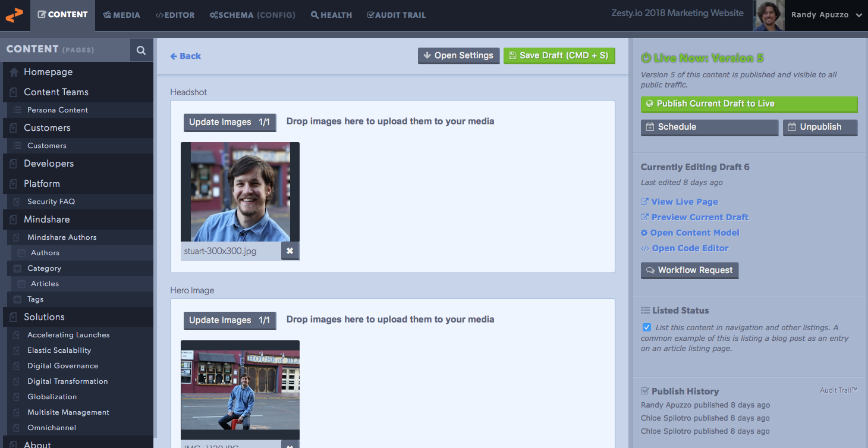This screenshot has height=448, width=868.
Task: Open the Workflow Request button
Action: [690, 270]
